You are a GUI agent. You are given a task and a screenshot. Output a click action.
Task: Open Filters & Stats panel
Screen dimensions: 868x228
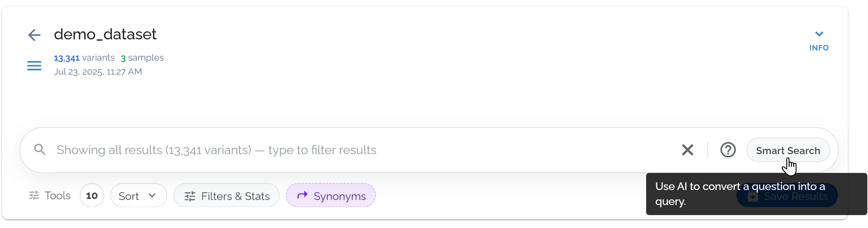point(226,196)
